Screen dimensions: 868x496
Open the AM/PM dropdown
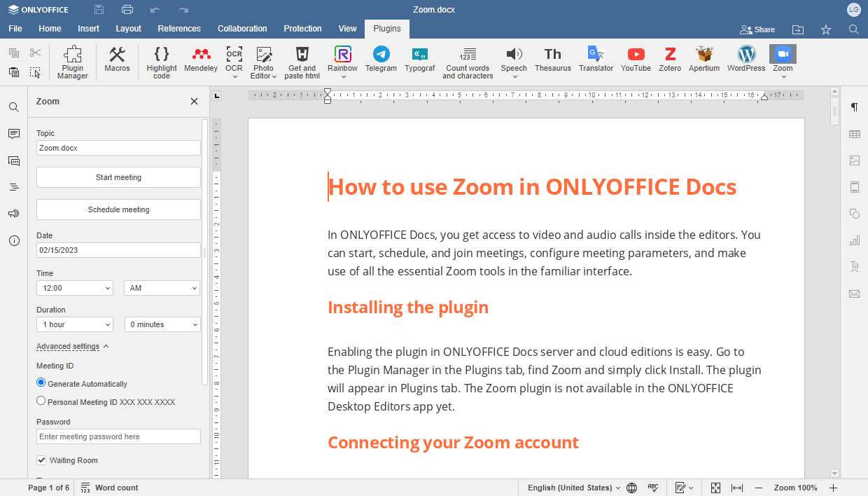(162, 288)
